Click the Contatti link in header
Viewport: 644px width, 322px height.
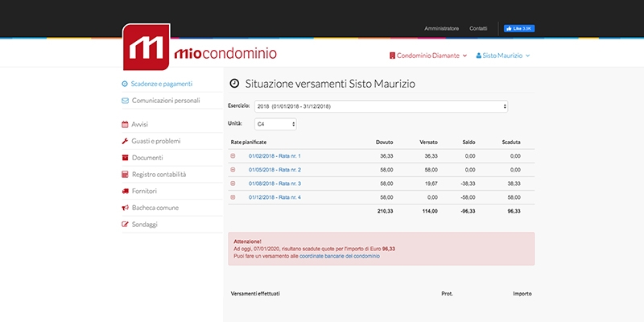478,29
